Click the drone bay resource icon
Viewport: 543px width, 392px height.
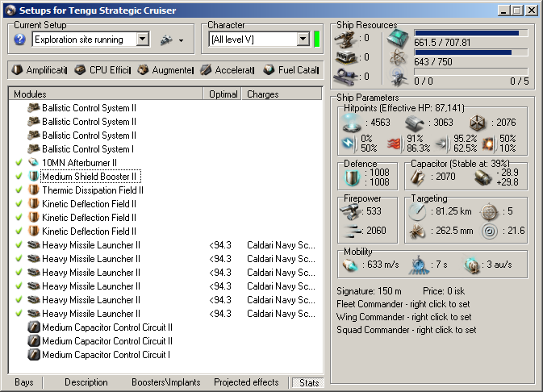click(x=398, y=76)
